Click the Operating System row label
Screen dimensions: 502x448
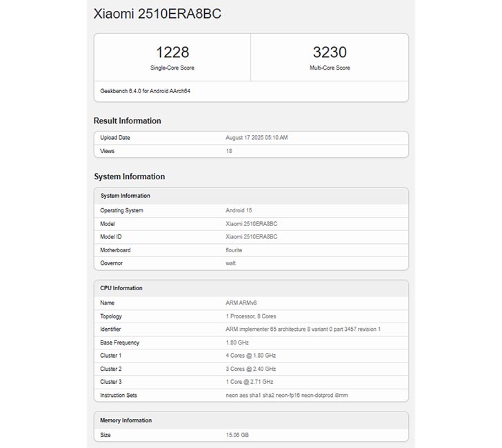pos(121,210)
